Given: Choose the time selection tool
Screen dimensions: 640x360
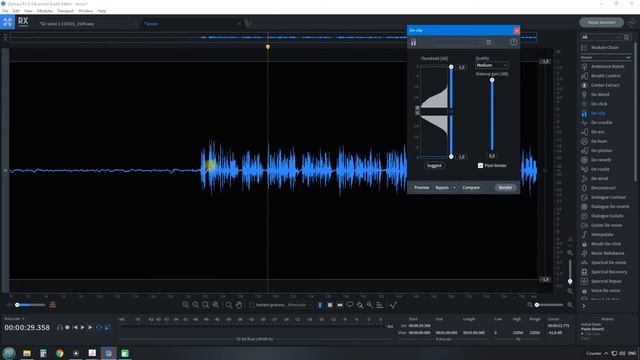Looking at the screenshot, I should (320, 305).
